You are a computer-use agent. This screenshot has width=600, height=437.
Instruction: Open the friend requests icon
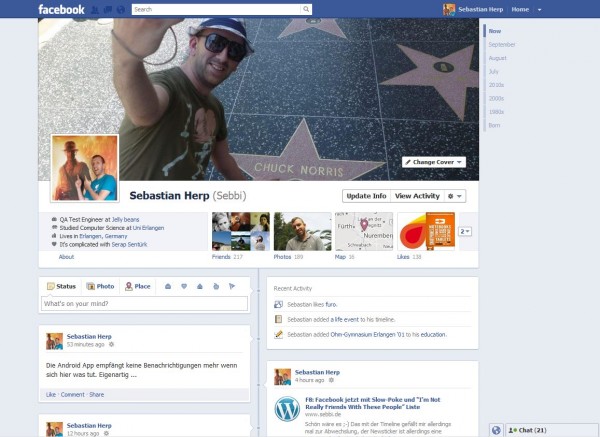point(96,9)
